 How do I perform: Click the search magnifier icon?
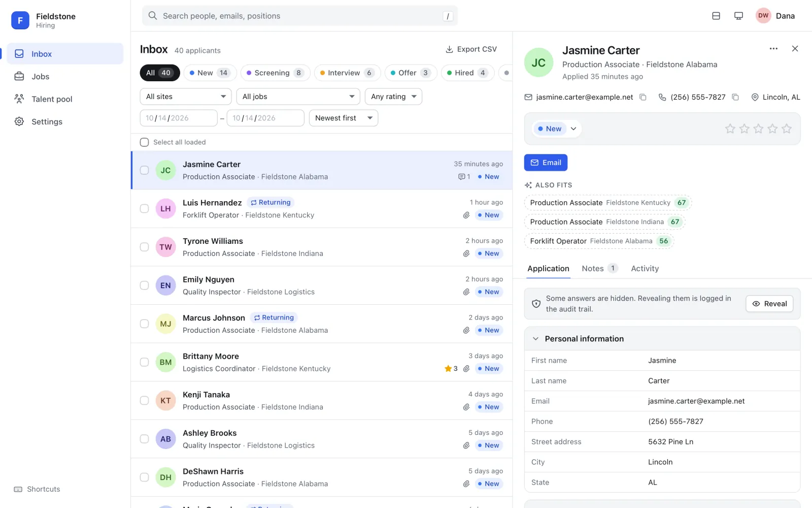pyautogui.click(x=152, y=16)
